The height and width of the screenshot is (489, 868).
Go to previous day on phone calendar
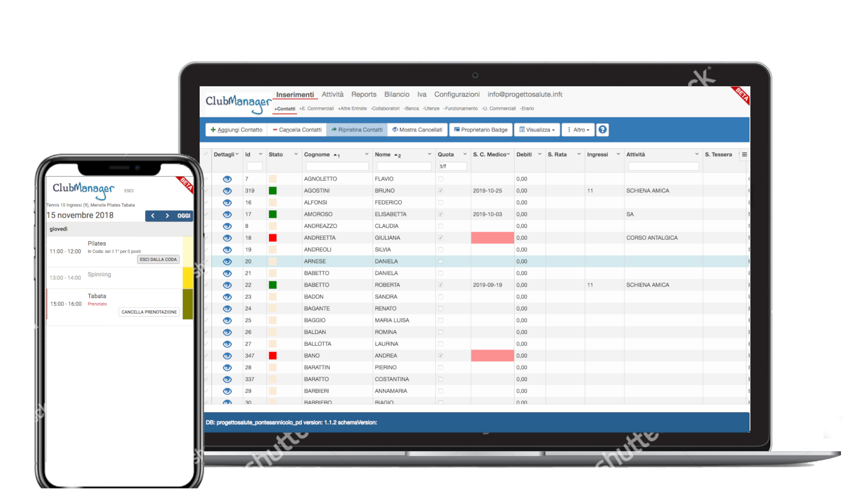tap(153, 216)
